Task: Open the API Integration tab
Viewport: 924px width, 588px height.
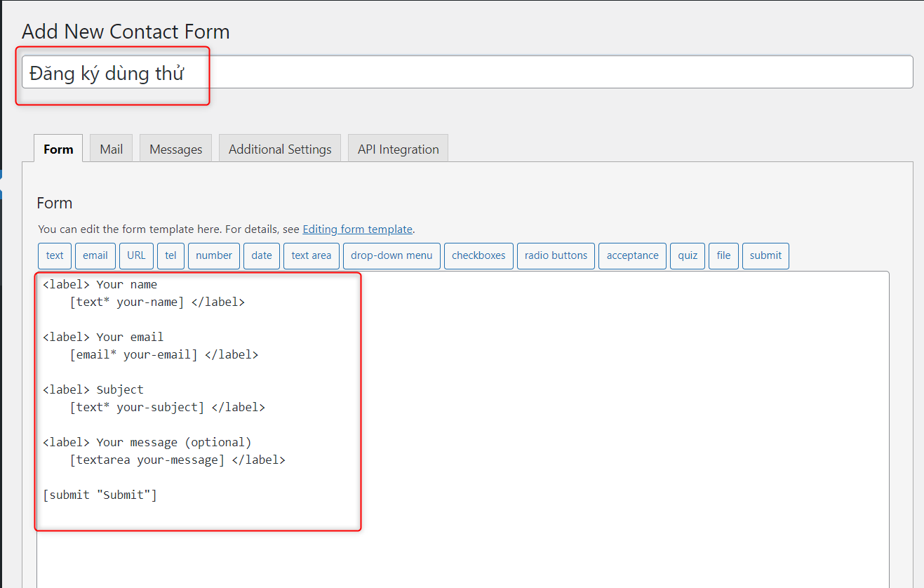Action: click(x=398, y=148)
